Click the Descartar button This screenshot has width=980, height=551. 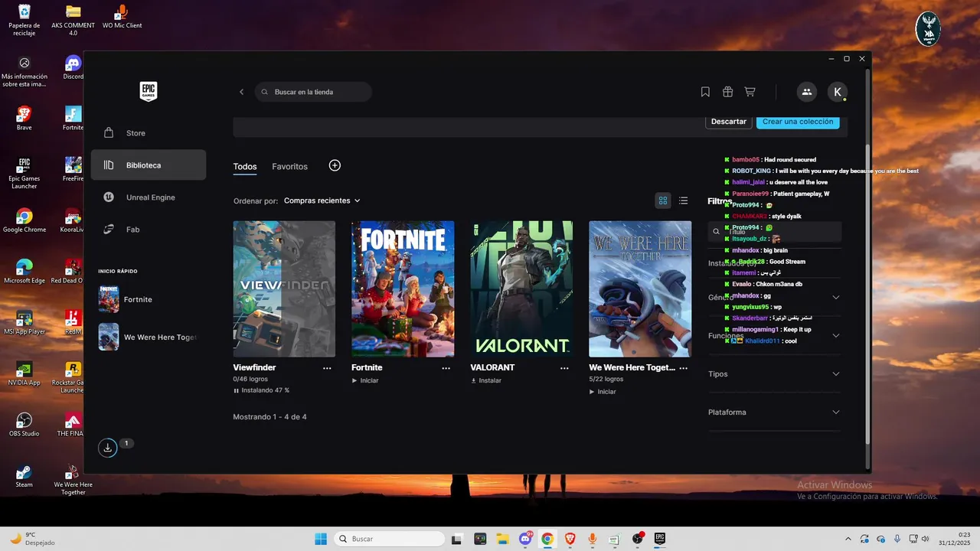[x=728, y=122]
